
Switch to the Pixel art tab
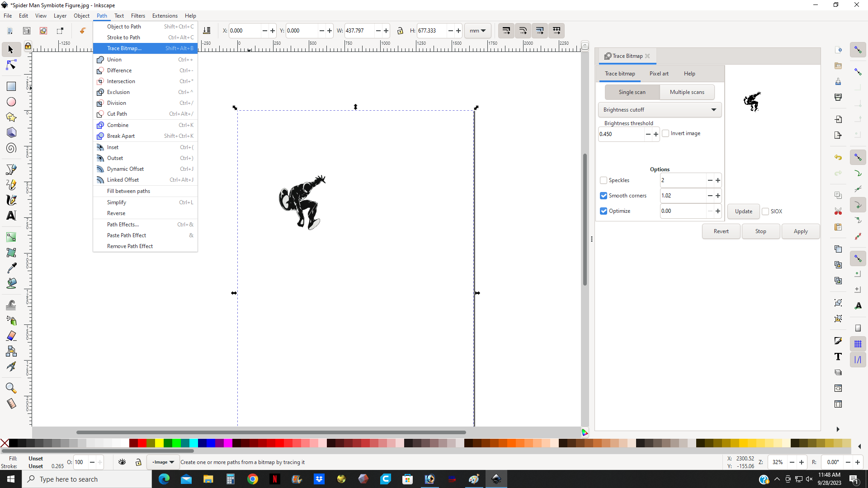pyautogui.click(x=659, y=74)
